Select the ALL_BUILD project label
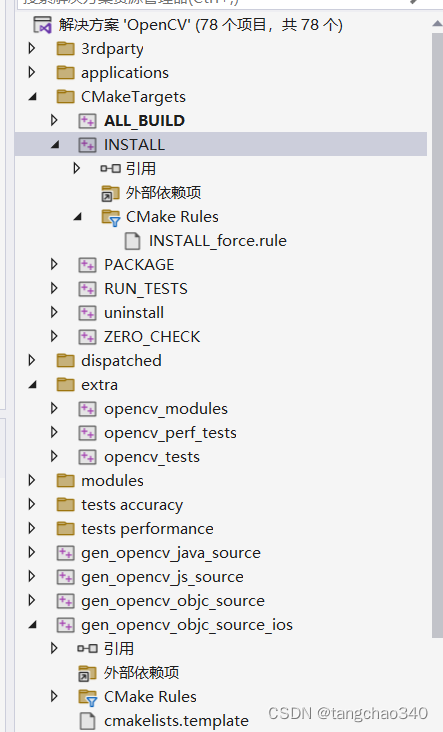Viewport: 443px width, 732px height. click(144, 121)
